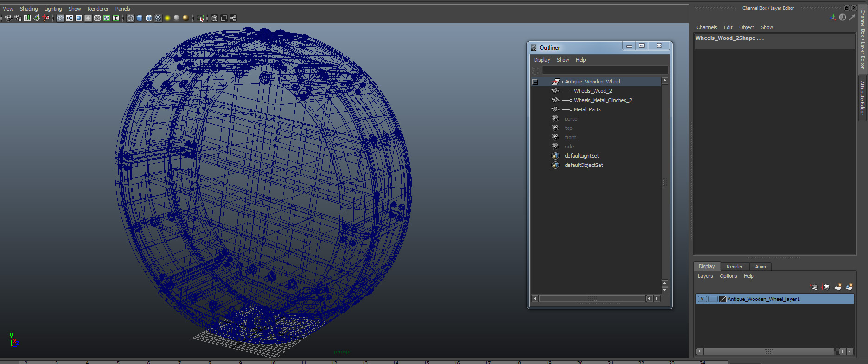
Task: Enable textured display checker-sphere icon
Action: [x=158, y=18]
